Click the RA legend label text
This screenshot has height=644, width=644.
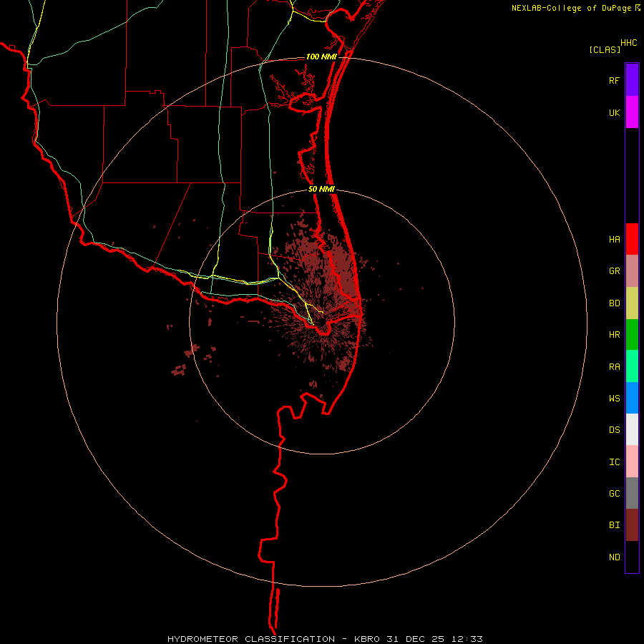[x=614, y=367]
